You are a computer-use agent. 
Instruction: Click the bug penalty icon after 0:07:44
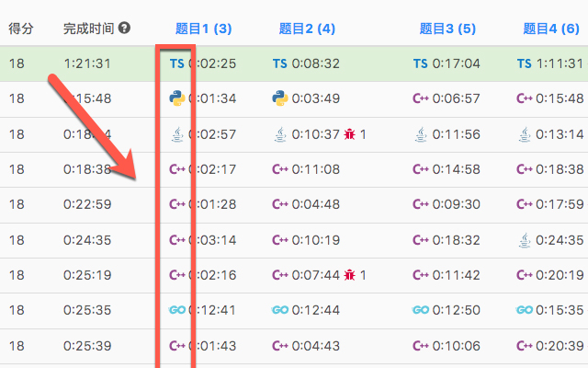point(349,275)
